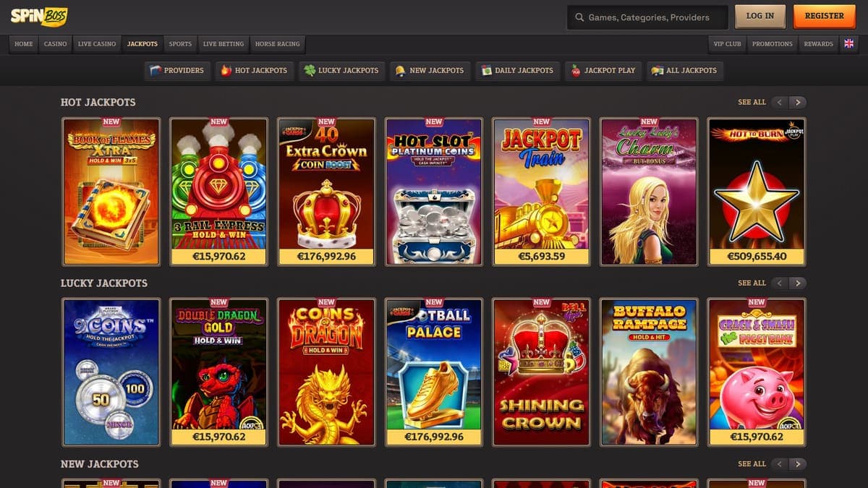Open Coins of Dragon game

coord(326,372)
